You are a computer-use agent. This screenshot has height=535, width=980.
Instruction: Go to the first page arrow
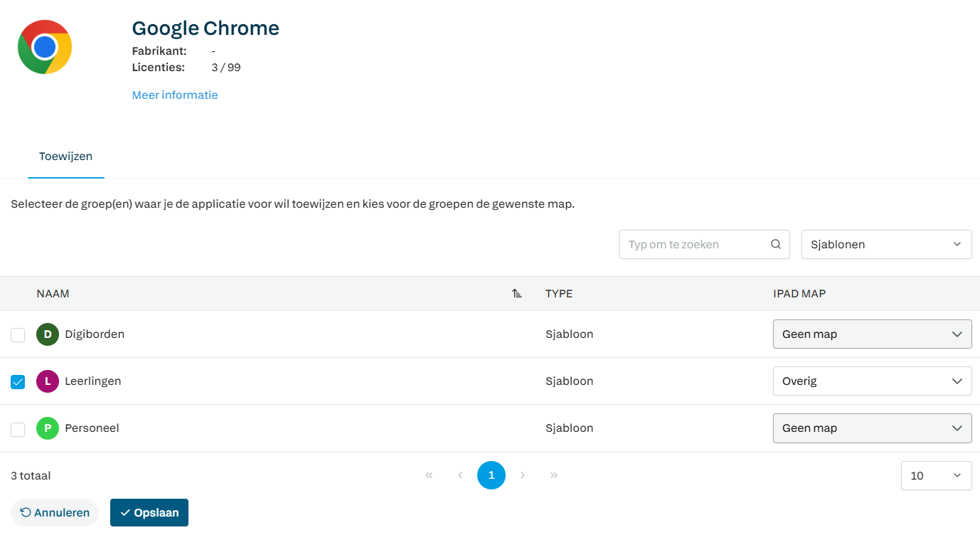click(x=429, y=475)
